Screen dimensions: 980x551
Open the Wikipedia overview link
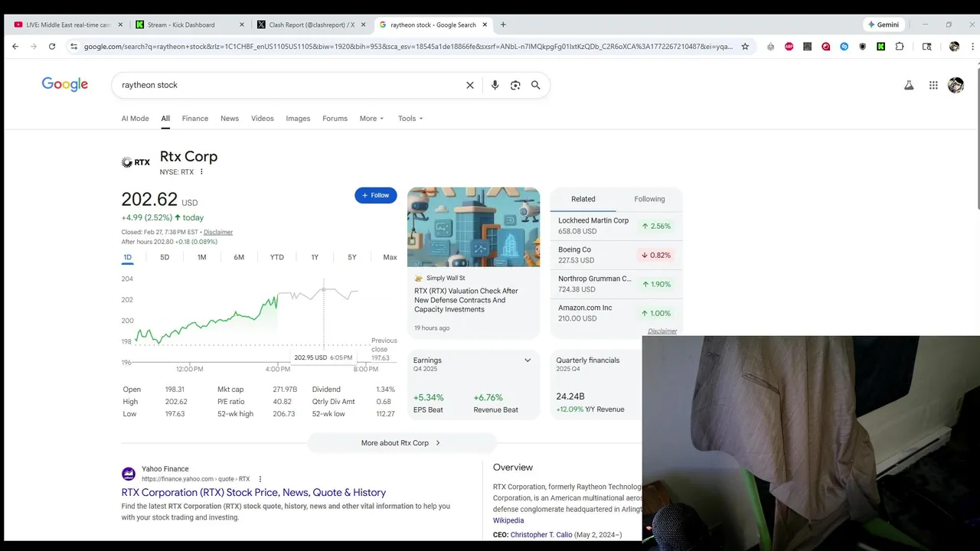click(x=508, y=521)
